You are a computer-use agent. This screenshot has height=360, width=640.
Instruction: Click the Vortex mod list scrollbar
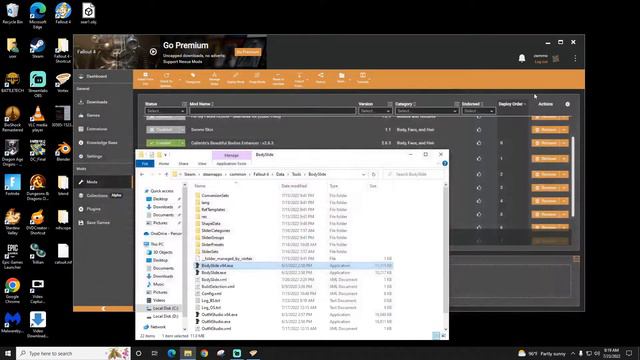(x=573, y=176)
